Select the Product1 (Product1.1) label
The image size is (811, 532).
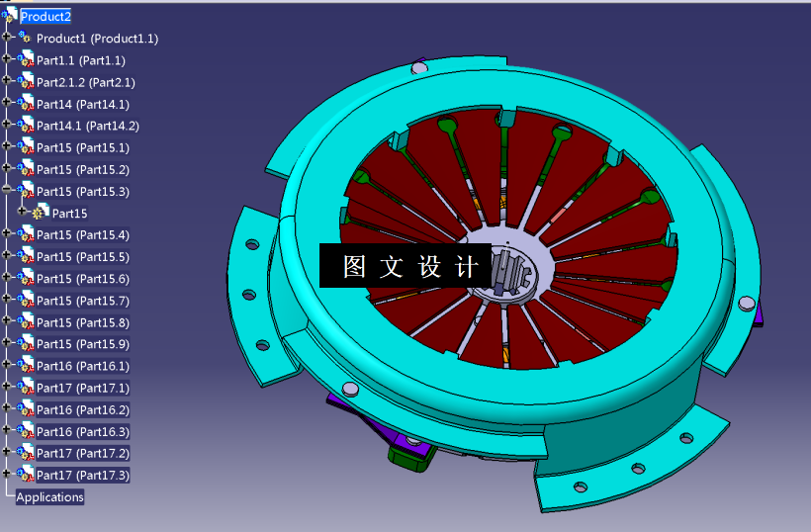[x=97, y=39]
